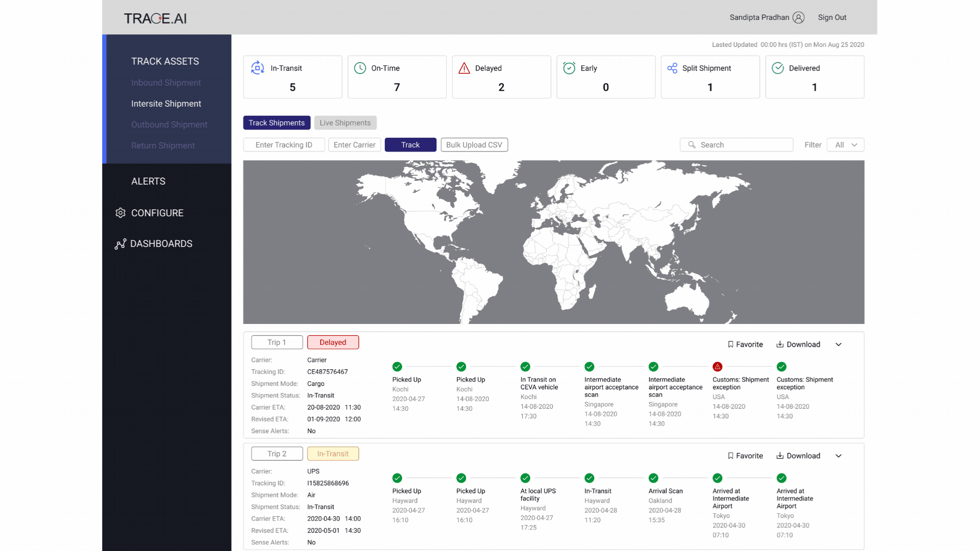Screen dimensions: 980x551
Task: Favorite Trip 1 shipment
Action: [x=745, y=344]
